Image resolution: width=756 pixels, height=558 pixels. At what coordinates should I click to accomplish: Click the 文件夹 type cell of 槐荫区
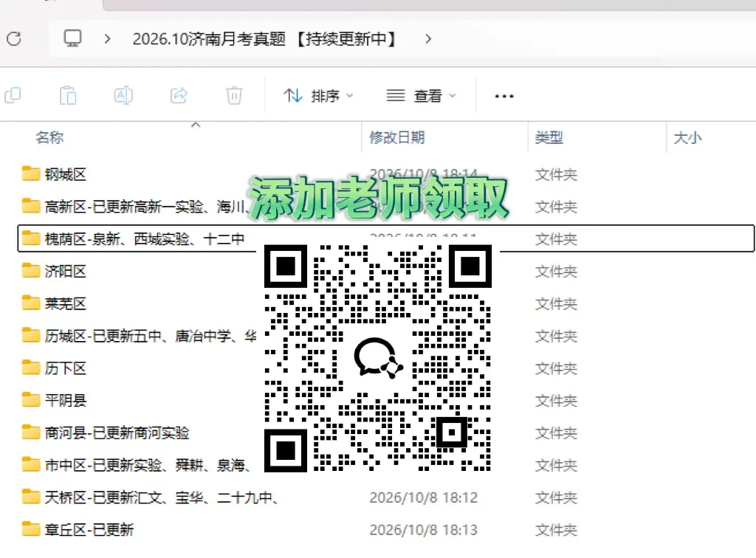(x=556, y=239)
